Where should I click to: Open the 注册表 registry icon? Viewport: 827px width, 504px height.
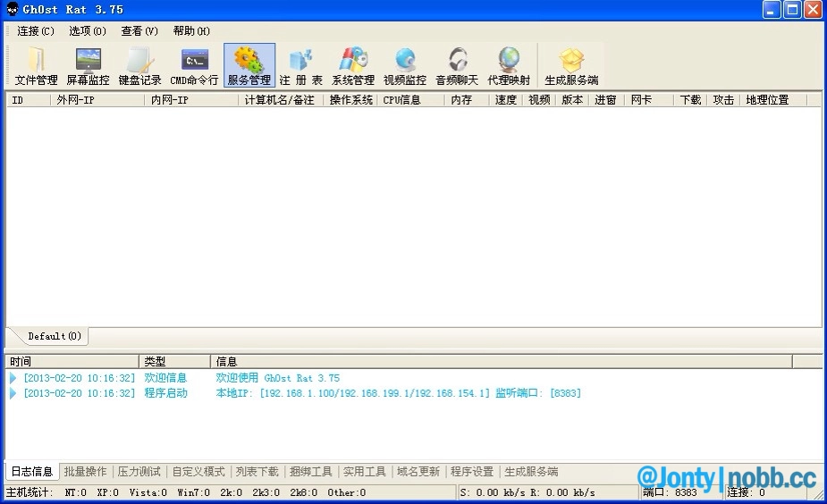click(x=301, y=66)
